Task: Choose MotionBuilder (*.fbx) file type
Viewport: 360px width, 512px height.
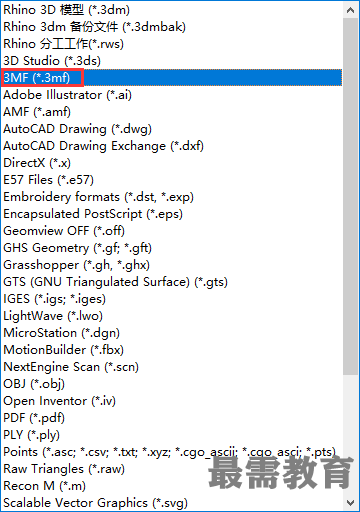Action: pyautogui.click(x=172, y=350)
